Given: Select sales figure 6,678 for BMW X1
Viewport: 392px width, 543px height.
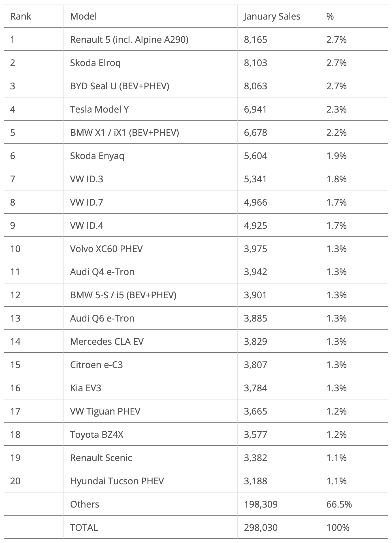Looking at the screenshot, I should (255, 132).
